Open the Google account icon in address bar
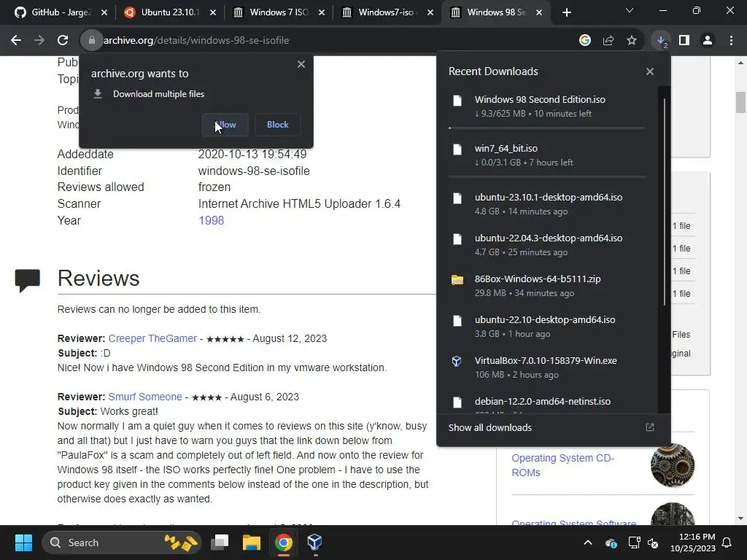The image size is (747, 560). point(585,41)
